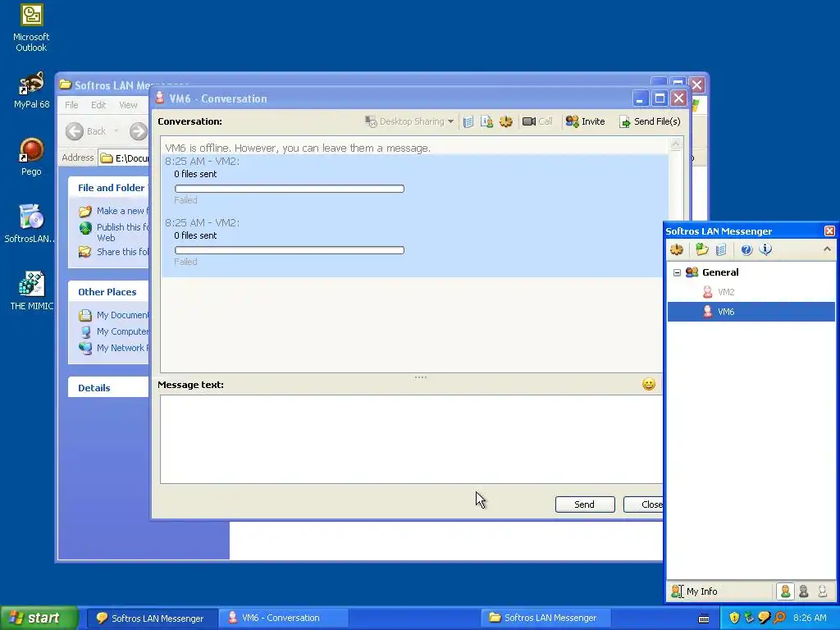
Task: Select the General group
Action: point(720,272)
